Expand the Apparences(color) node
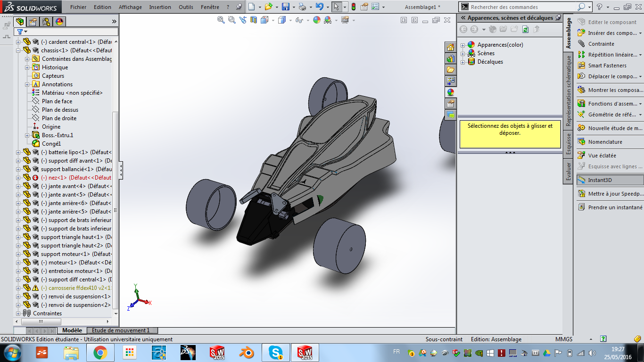Image resolution: width=644 pixels, height=362 pixels. point(462,45)
